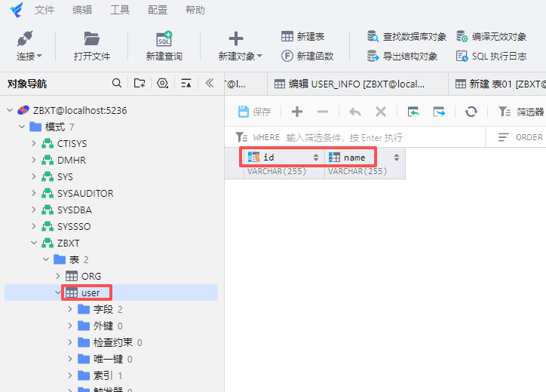Image resolution: width=546 pixels, height=392 pixels.
Task: Click the sort/collapse tree icon in navigator
Action: pyautogui.click(x=186, y=83)
